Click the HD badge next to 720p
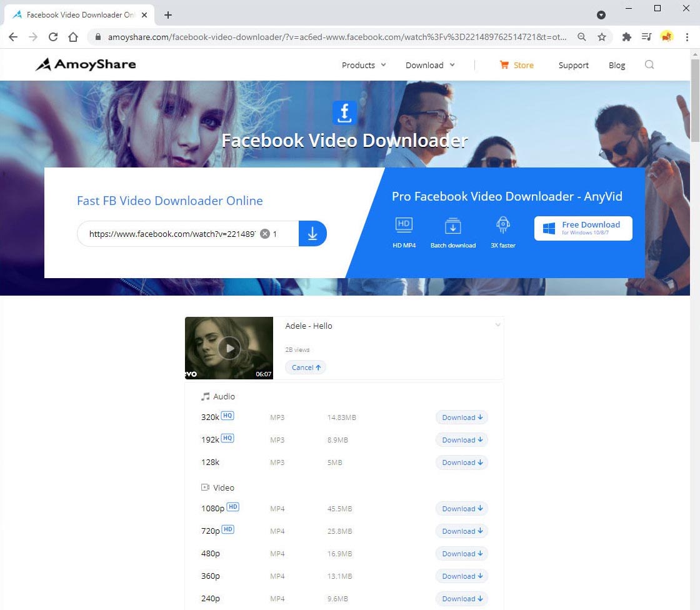 [x=227, y=529]
